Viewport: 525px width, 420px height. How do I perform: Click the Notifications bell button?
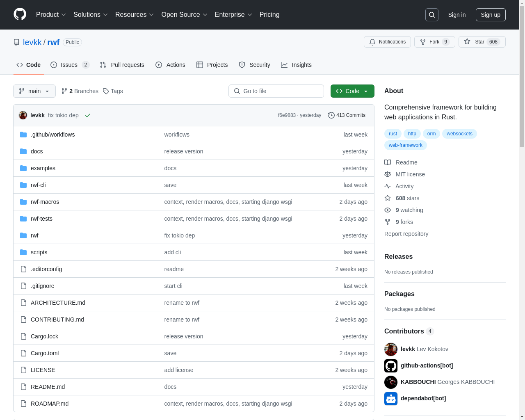pyautogui.click(x=387, y=42)
